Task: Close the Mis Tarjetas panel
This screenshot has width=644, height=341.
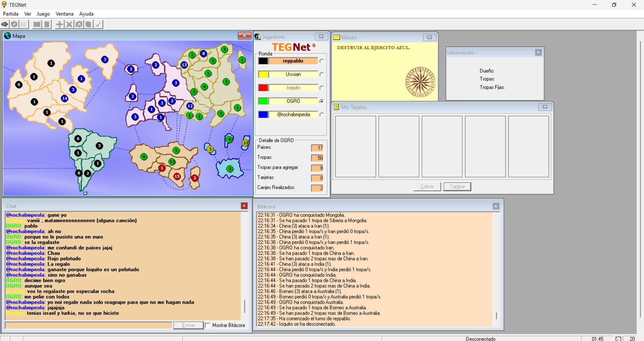Action: (545, 107)
